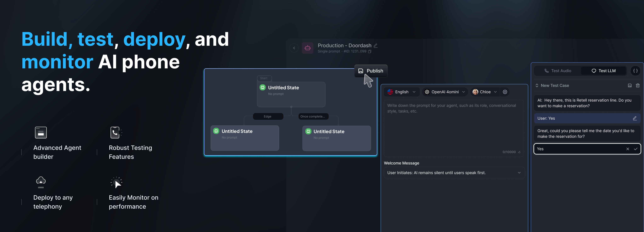644x232 pixels.
Task: Delete the test case with trash icon
Action: [x=638, y=85]
